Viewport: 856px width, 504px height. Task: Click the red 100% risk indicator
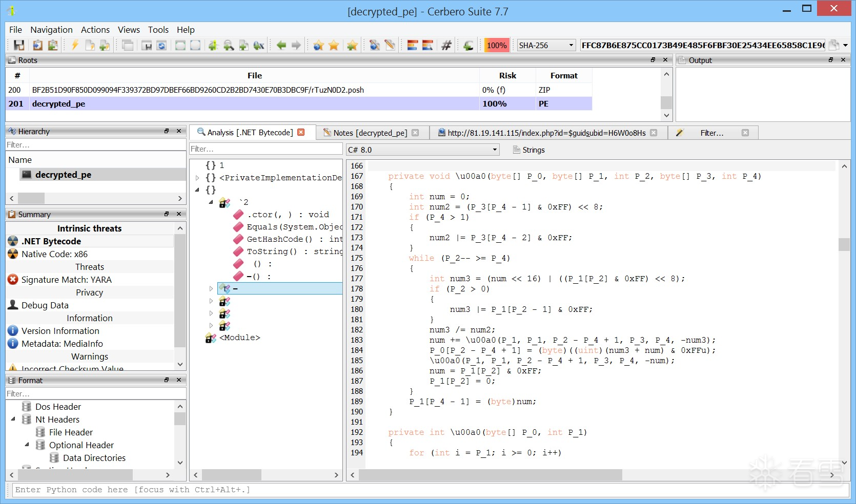(497, 46)
